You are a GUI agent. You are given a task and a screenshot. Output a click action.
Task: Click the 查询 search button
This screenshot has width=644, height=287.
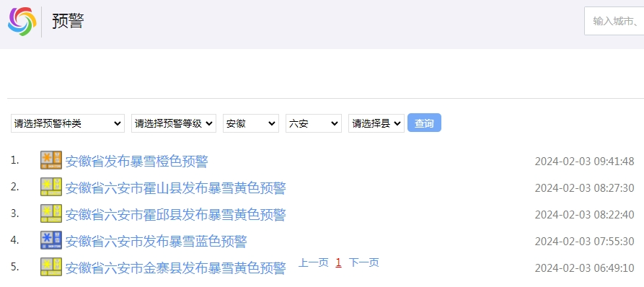[424, 123]
